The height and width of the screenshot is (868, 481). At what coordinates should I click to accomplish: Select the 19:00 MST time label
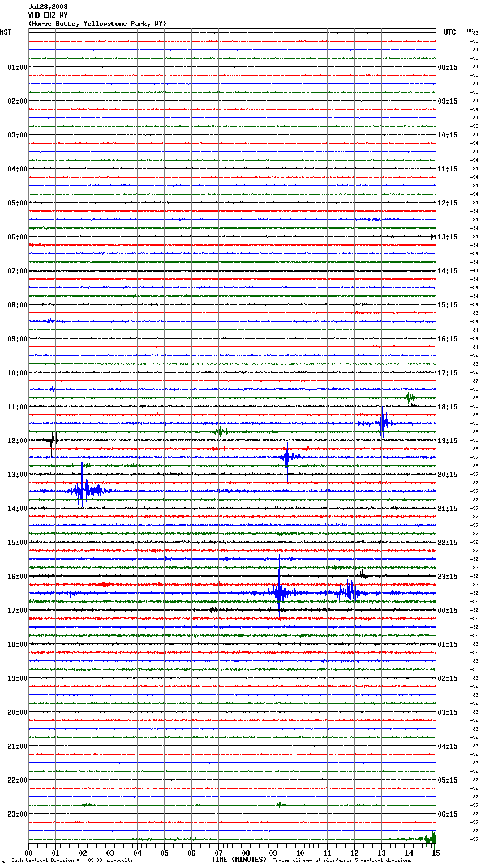click(x=18, y=678)
